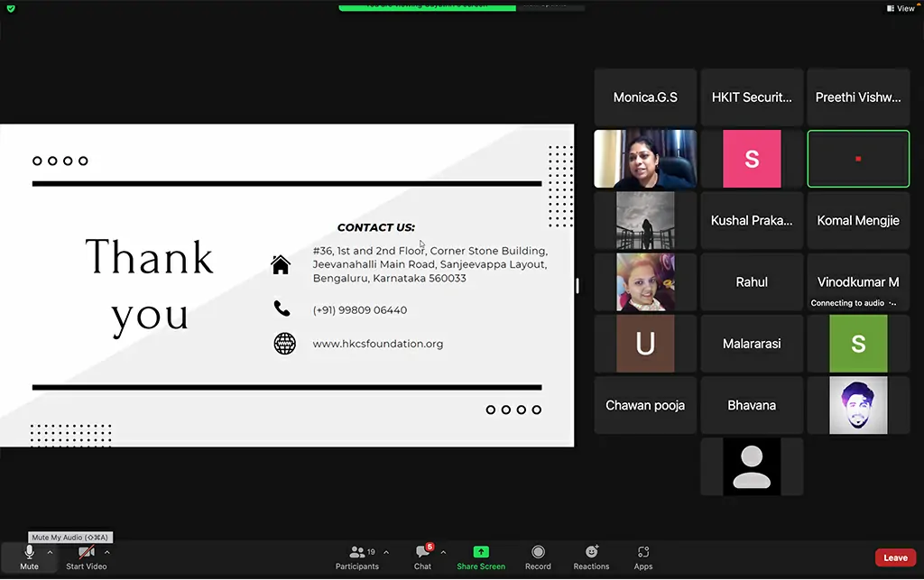
Task: Click the phone number (+91) 99809 06440
Action: click(x=359, y=309)
